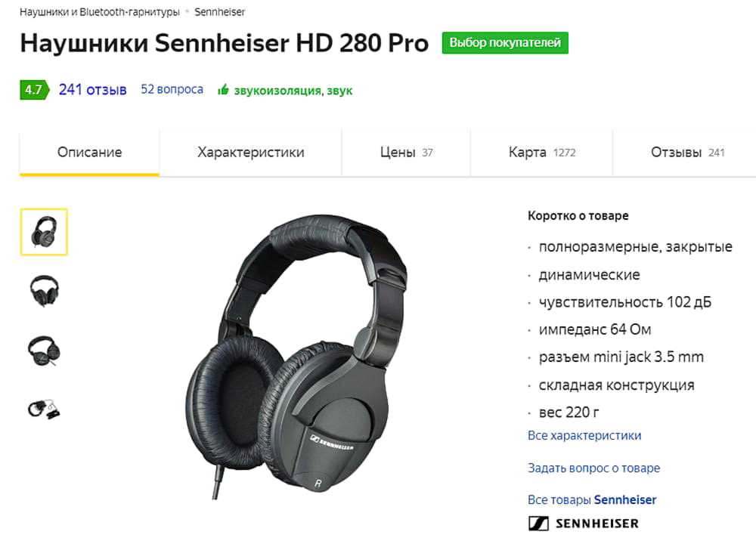Click the green 4.7 rating badge

pyautogui.click(x=34, y=90)
